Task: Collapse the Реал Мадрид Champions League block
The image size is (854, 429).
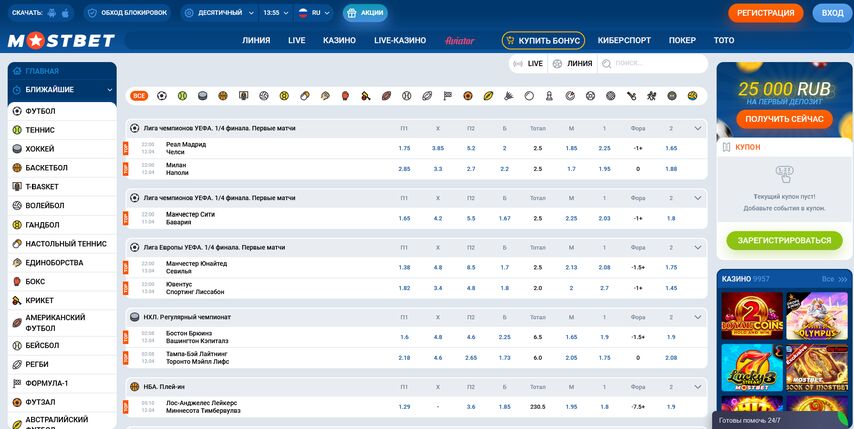Action: pyautogui.click(x=698, y=128)
